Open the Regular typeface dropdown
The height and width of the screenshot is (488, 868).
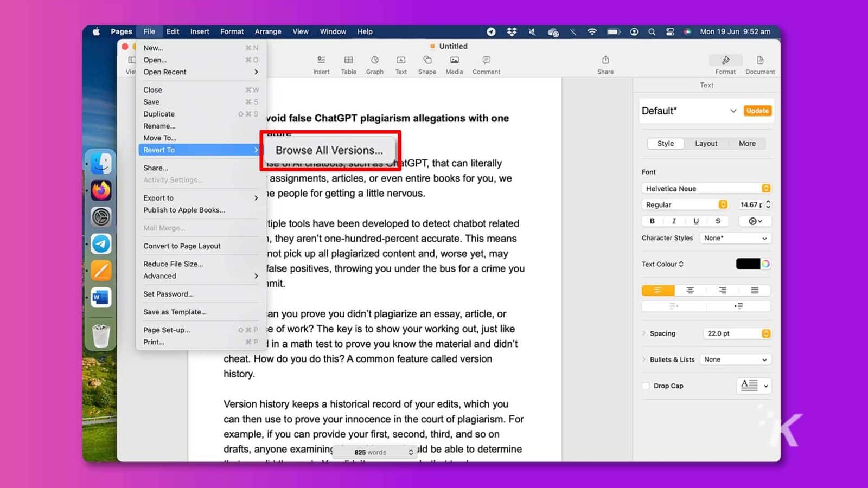pyautogui.click(x=685, y=205)
